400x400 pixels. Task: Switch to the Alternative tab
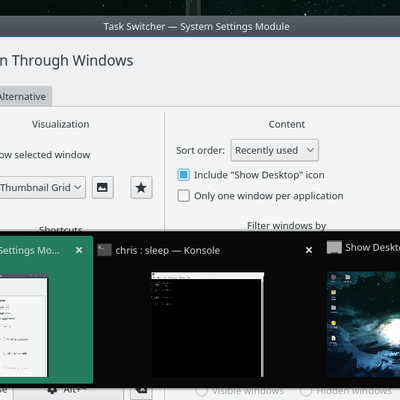tap(25, 96)
